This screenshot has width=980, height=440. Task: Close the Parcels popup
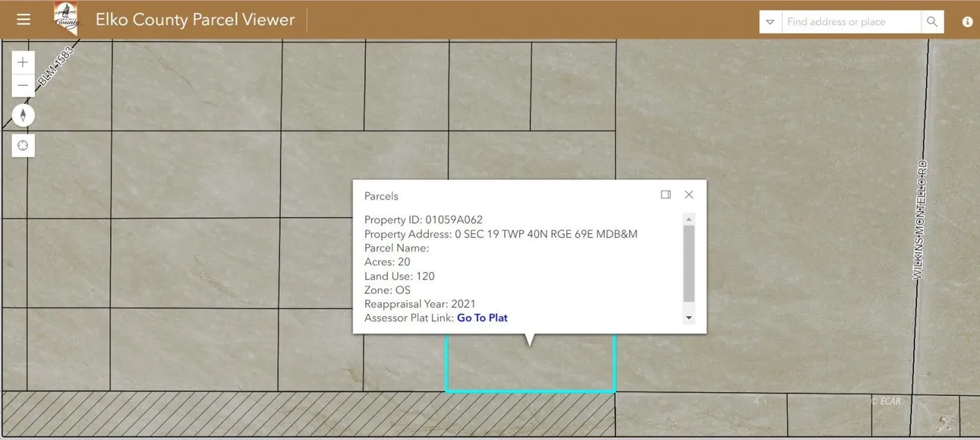689,195
